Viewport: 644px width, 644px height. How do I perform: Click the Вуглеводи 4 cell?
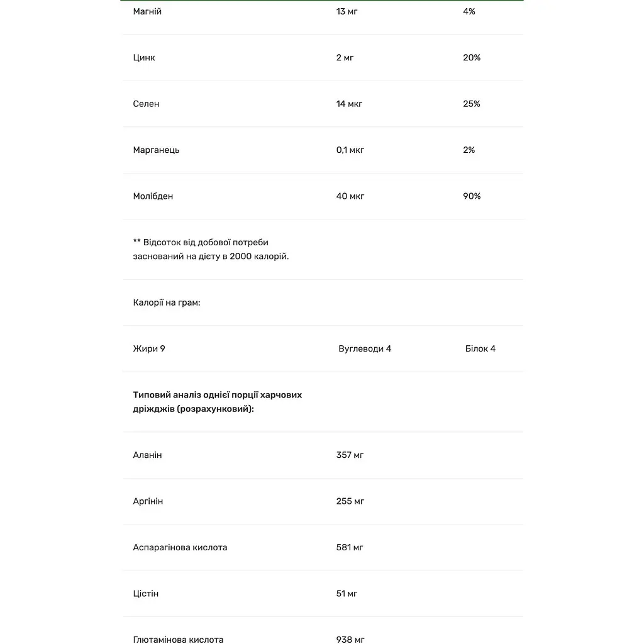[x=365, y=348]
